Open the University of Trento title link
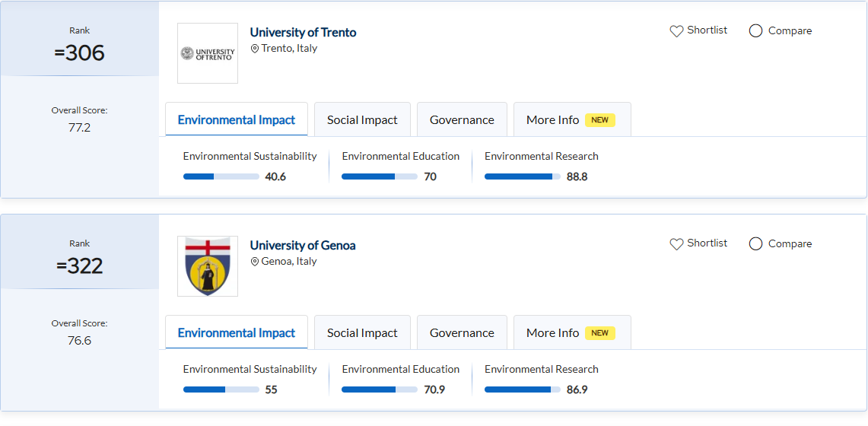 coord(303,33)
